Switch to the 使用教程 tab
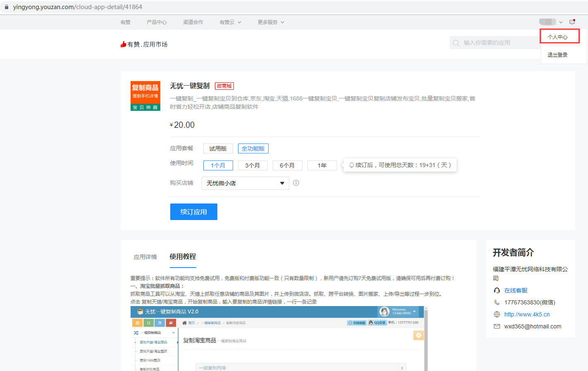The image size is (588, 371). (183, 256)
